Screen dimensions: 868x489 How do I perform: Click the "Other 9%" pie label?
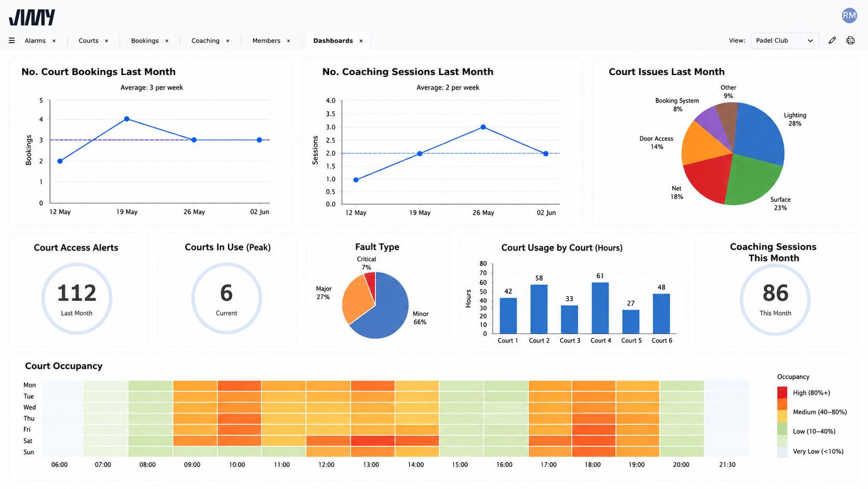(728, 91)
